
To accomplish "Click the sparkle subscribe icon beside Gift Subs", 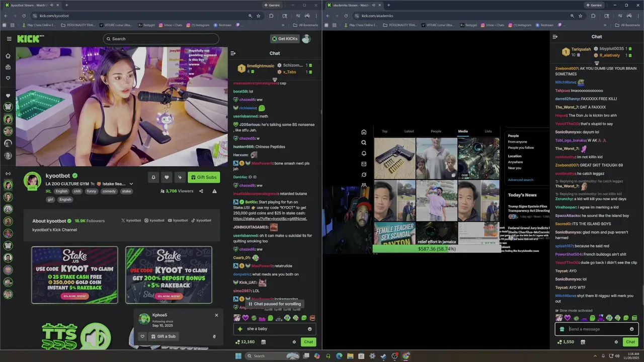I will (x=180, y=177).
